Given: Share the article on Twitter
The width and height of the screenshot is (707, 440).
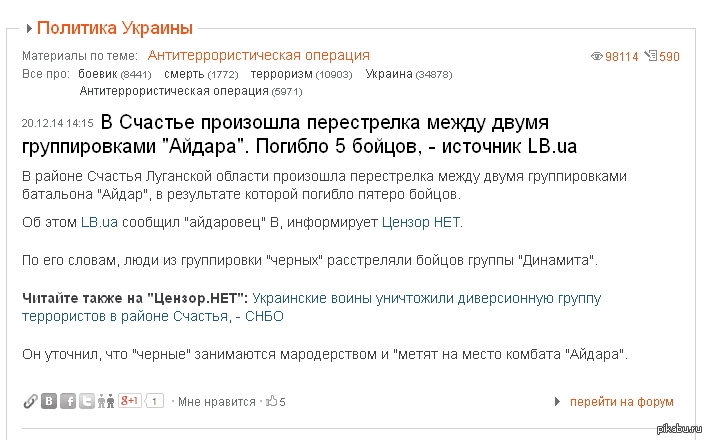Looking at the screenshot, I should point(87,401).
